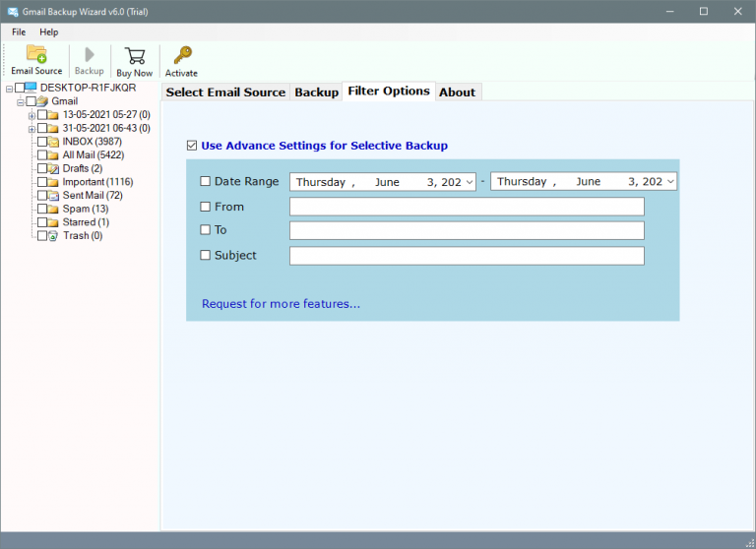Viewport: 756px width, 549px height.
Task: Click the Buy Now shopping cart icon
Action: (135, 55)
